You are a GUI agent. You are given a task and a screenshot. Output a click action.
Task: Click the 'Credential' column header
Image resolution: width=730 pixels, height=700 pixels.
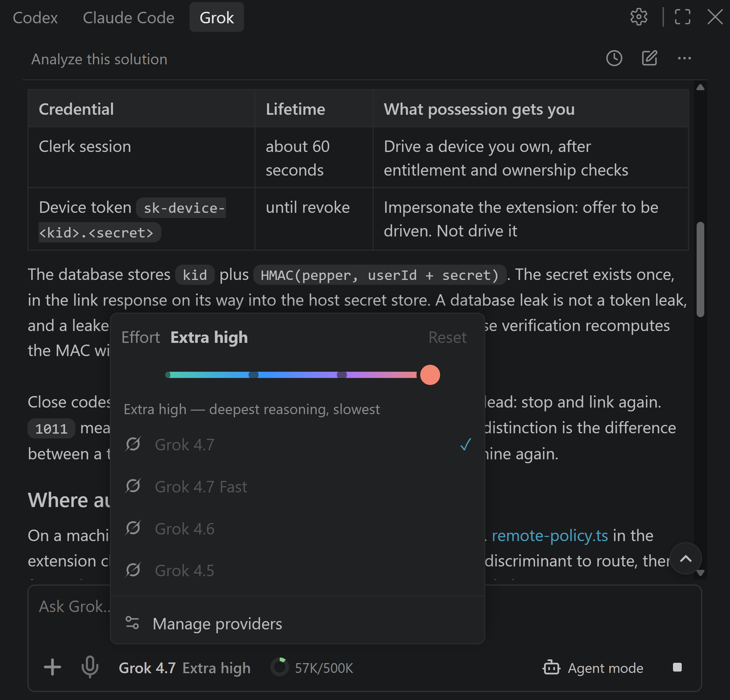coord(141,109)
